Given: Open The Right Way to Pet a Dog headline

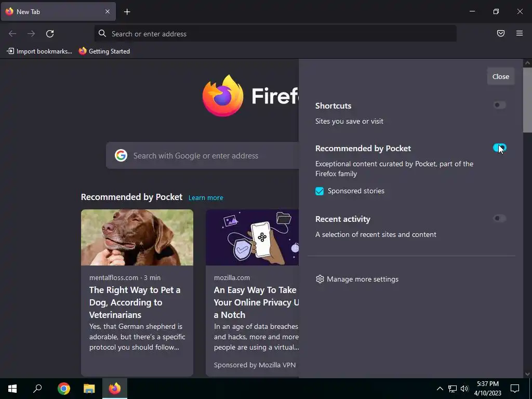Looking at the screenshot, I should click(x=135, y=302).
